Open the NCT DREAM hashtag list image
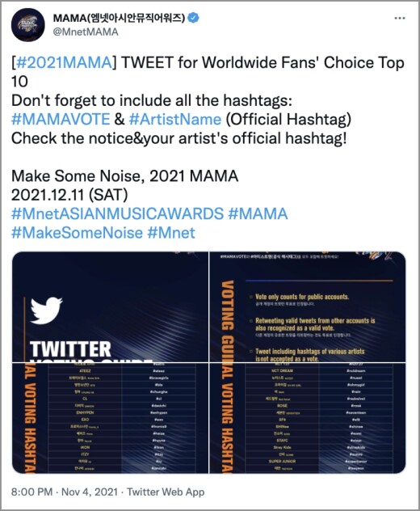Viewport: 420px width, 511px height. (x=308, y=418)
